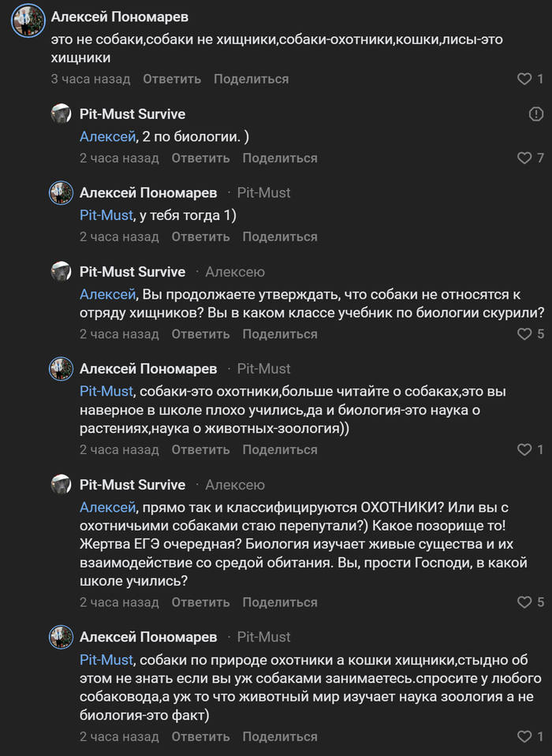The width and height of the screenshot is (552, 756).
Task: Share the reply containing "Жертва ЕГЭ очередная"
Action: click(x=280, y=602)
